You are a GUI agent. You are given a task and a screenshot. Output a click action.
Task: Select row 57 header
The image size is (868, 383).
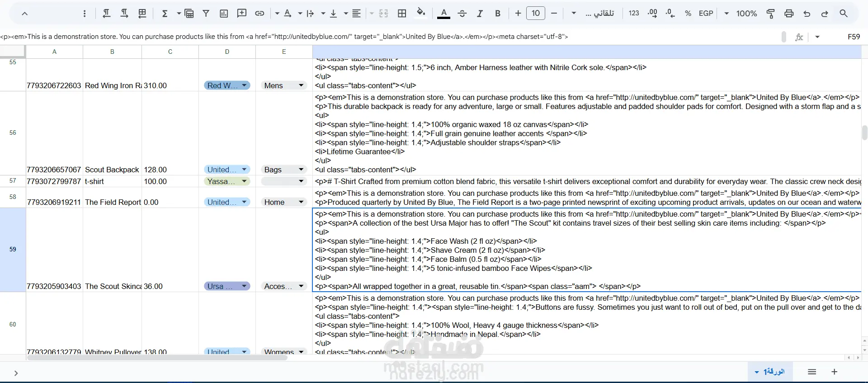13,181
